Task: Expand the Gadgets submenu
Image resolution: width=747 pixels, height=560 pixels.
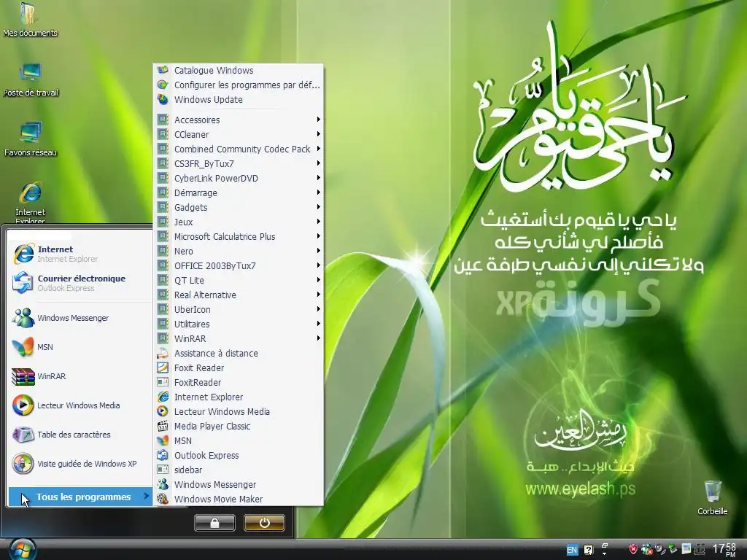Action: coord(239,208)
